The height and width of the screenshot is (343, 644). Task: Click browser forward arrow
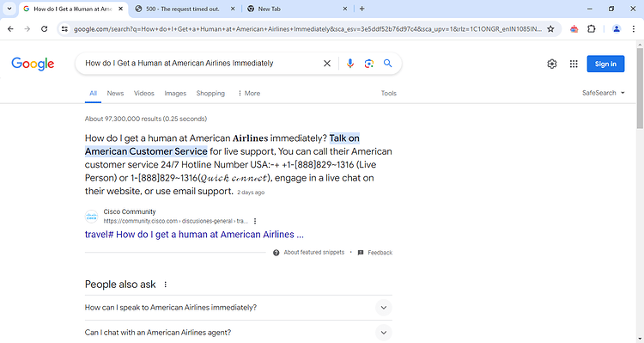pos(27,28)
